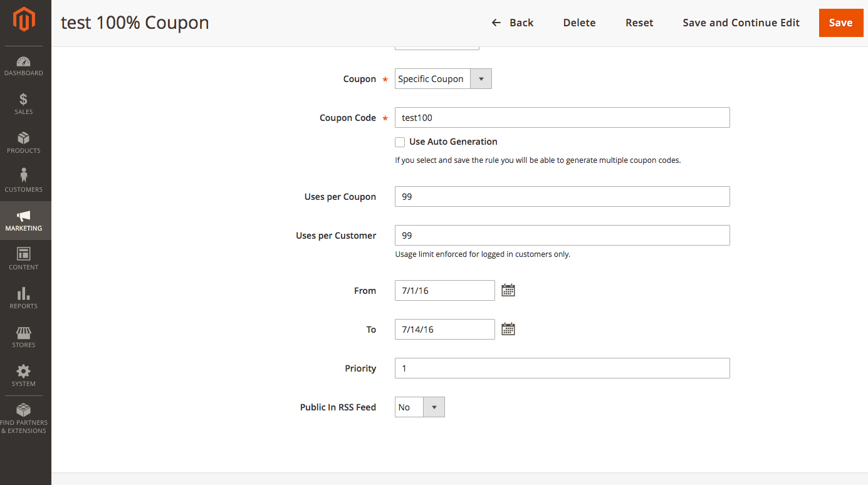
Task: Click the From date input field
Action: [445, 291]
